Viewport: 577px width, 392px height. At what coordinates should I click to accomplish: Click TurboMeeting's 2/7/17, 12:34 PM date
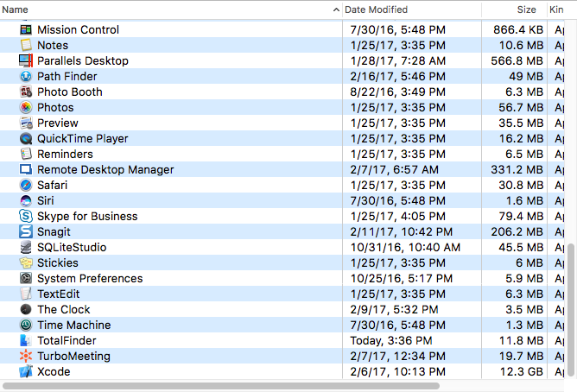click(398, 357)
